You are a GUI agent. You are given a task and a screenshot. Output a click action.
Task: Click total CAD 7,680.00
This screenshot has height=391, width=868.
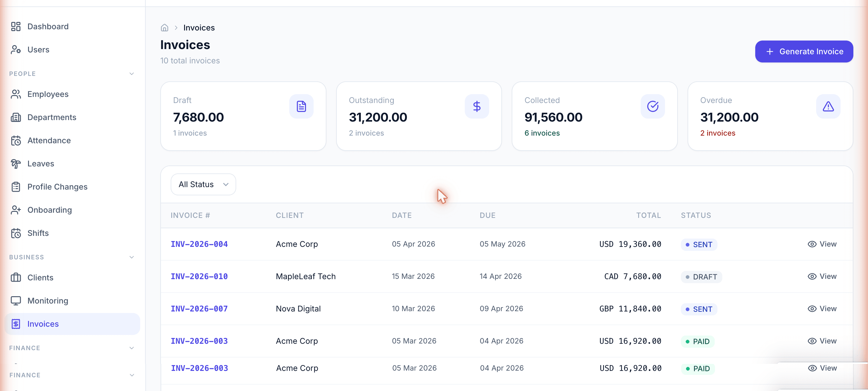pyautogui.click(x=632, y=276)
